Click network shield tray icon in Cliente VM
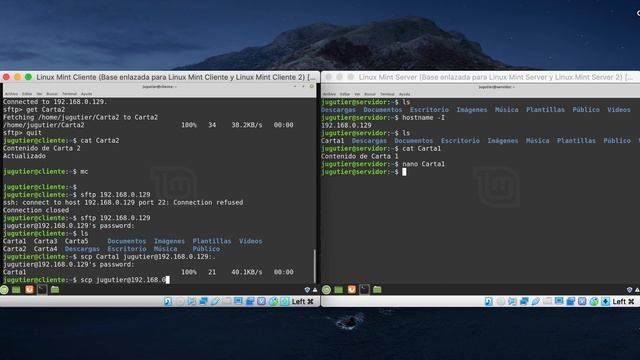 (x=307, y=290)
